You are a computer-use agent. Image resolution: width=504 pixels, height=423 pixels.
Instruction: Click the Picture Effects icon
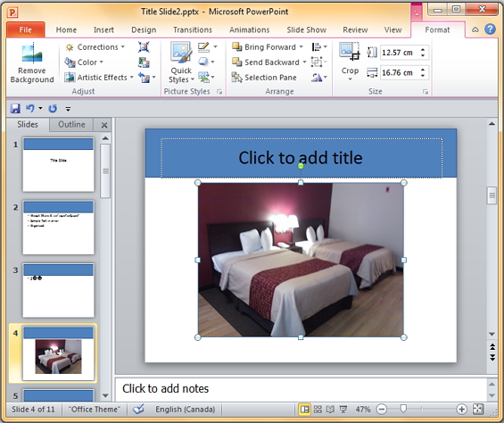pos(203,62)
